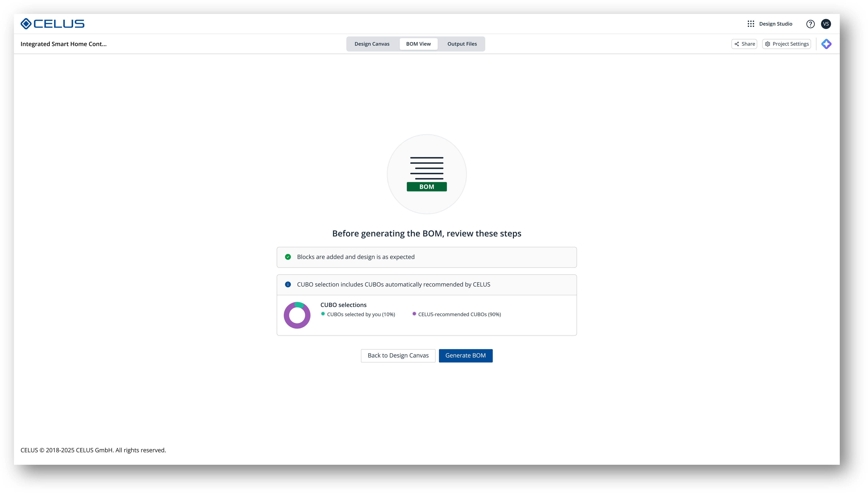The width and height of the screenshot is (868, 493).
Task: Open the AI assistant diamond icon
Action: click(826, 44)
